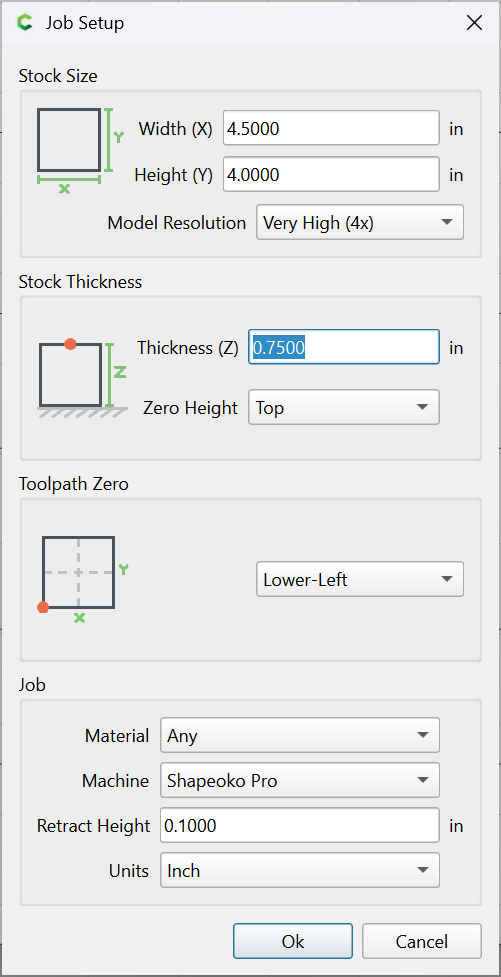Open the Units dropdown set to Inch
Image resolution: width=501 pixels, height=977 pixels.
click(x=300, y=870)
